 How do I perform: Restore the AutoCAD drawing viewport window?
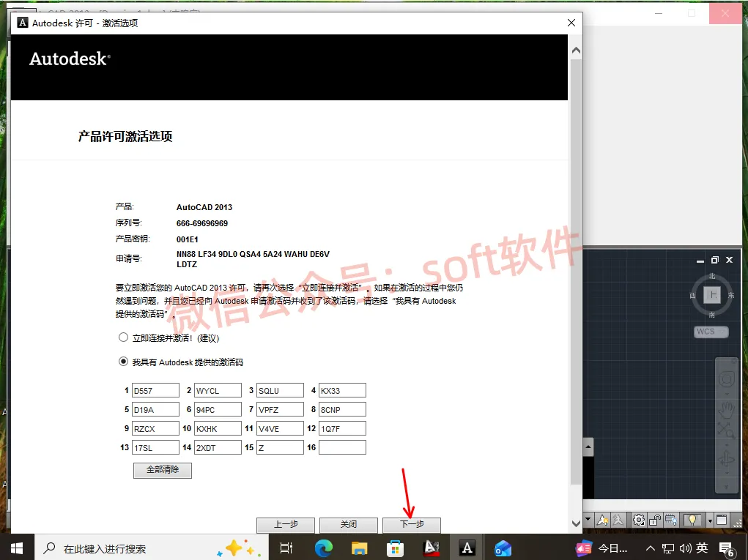coord(714,260)
